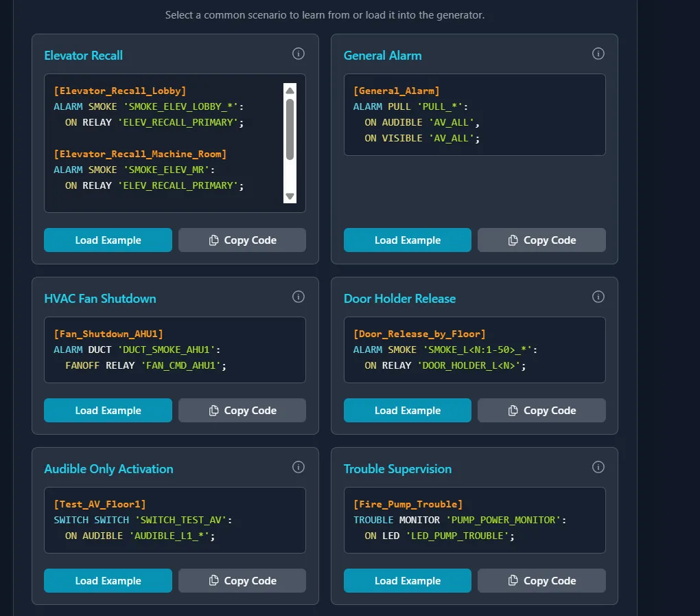Viewport: 700px width, 616px height.
Task: Click the HVAC Fan Shutdown card title
Action: click(x=100, y=299)
